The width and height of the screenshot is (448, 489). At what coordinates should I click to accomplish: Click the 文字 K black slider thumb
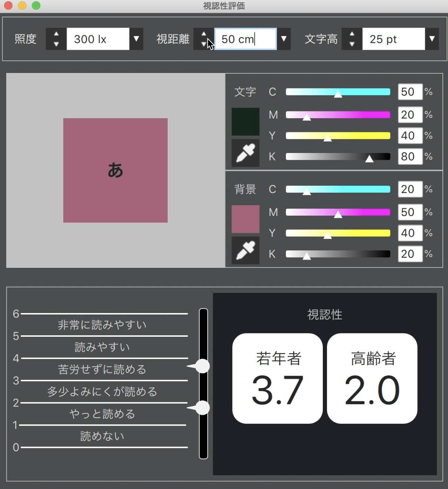click(370, 159)
